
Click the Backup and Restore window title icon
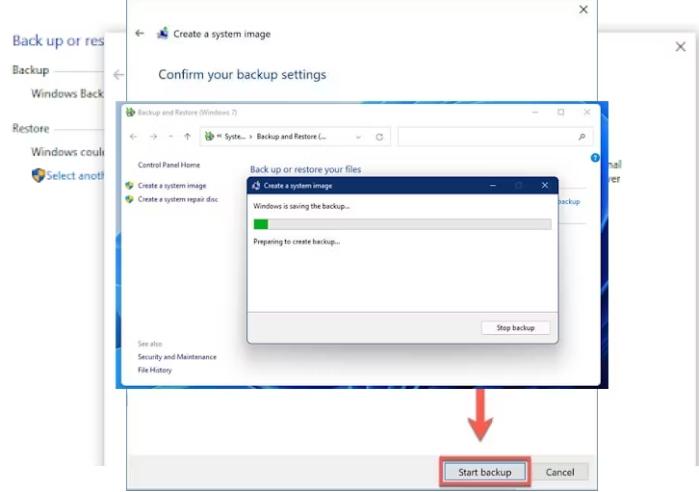pos(130,112)
